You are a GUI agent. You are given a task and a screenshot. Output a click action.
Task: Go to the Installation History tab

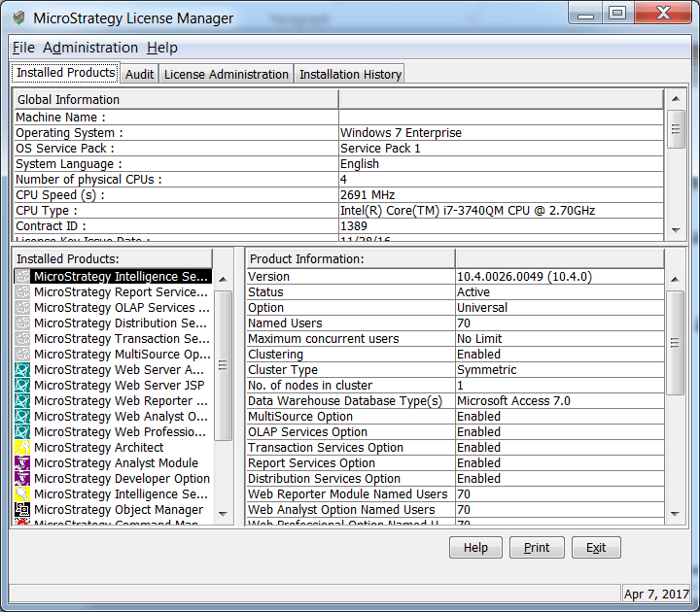[350, 74]
